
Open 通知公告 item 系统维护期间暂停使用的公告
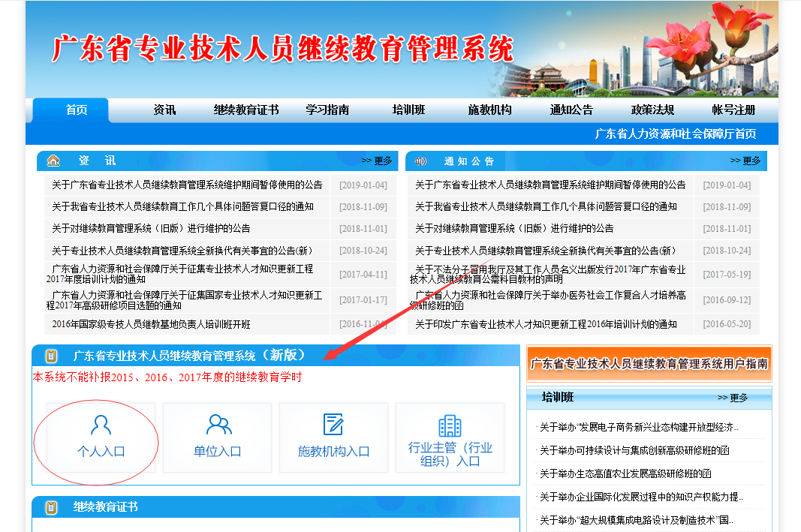pos(550,185)
